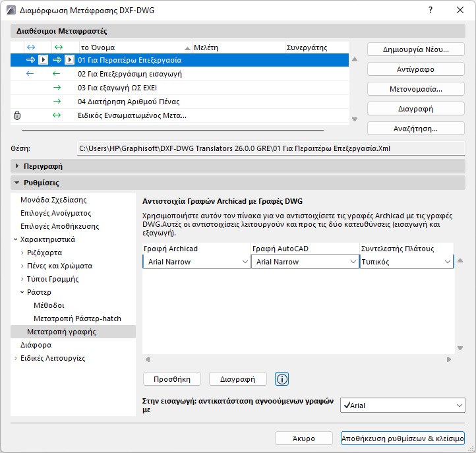
Task: Click the Δημιουργία Νέου button
Action: point(416,49)
